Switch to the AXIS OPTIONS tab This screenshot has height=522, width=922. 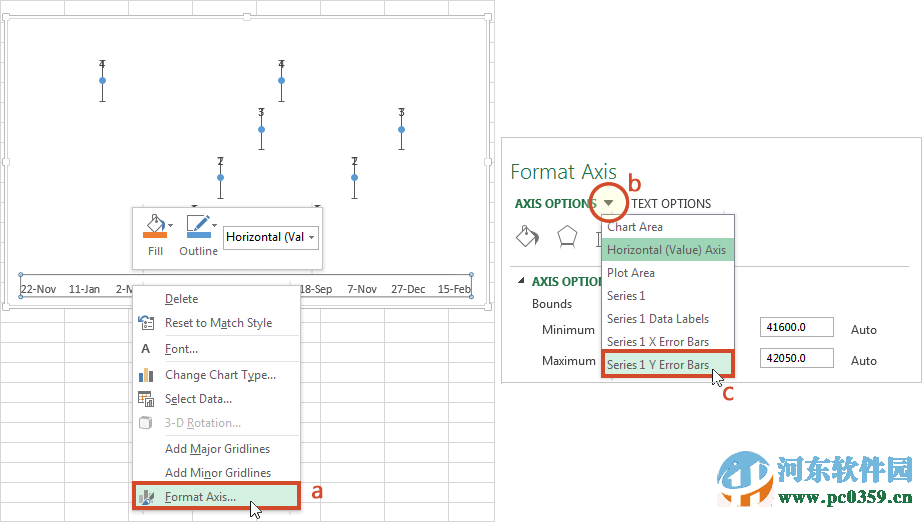coord(556,203)
